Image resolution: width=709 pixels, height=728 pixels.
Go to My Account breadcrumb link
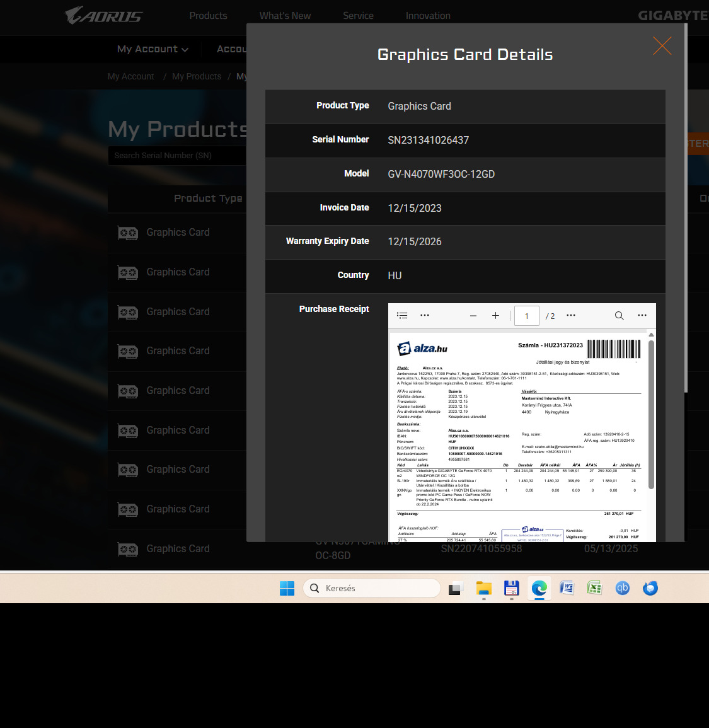tap(130, 76)
